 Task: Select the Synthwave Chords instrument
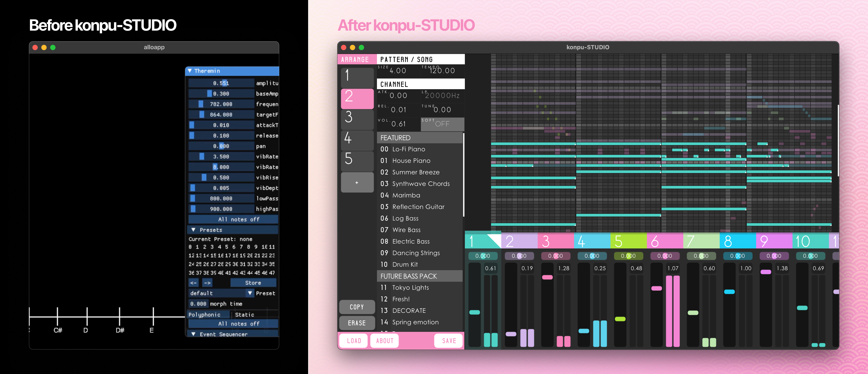pos(420,184)
